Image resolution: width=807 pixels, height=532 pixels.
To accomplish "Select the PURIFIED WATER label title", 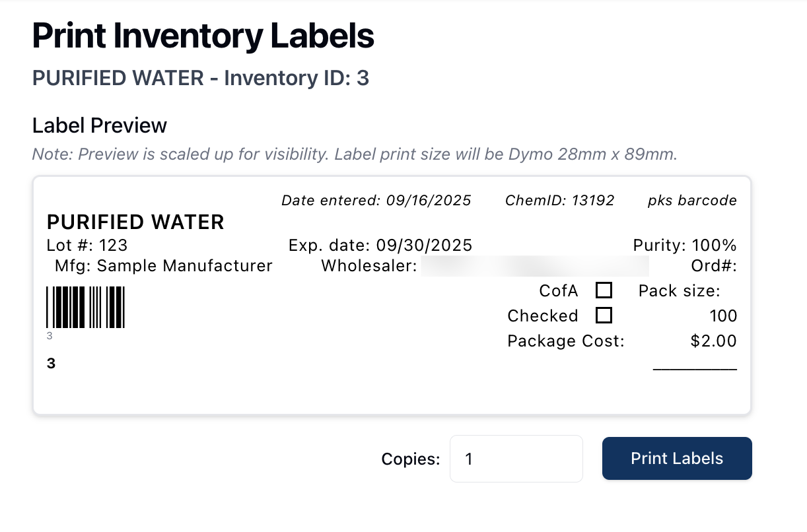I will click(135, 222).
